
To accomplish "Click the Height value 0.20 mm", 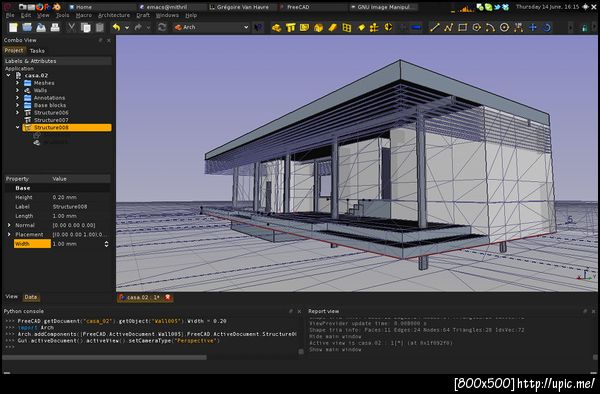I will 65,197.
